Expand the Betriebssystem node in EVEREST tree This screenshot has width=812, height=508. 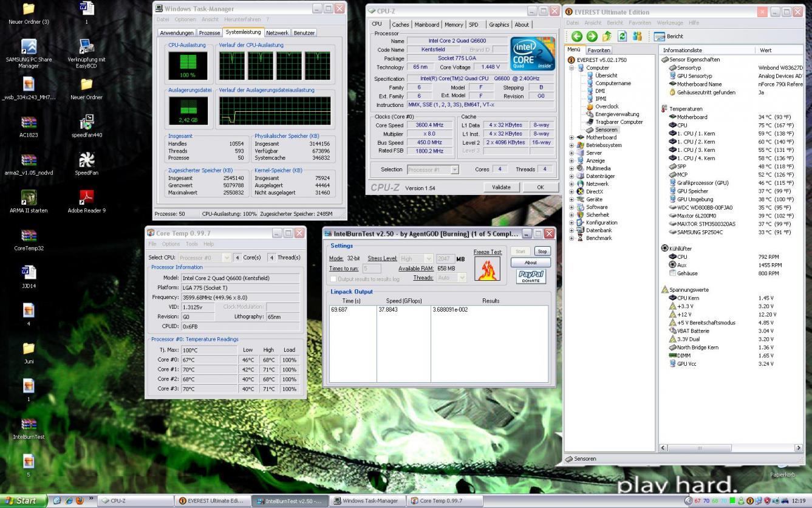pyautogui.click(x=571, y=145)
